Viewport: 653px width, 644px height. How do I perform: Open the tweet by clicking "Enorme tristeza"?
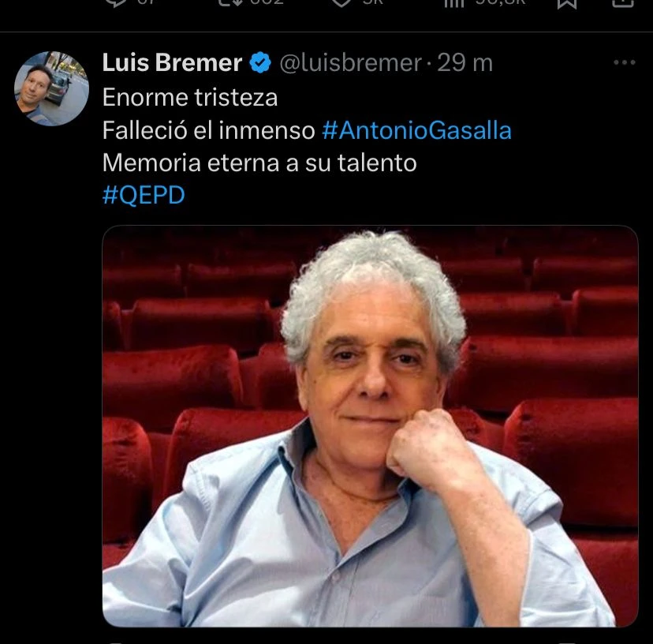click(x=190, y=98)
